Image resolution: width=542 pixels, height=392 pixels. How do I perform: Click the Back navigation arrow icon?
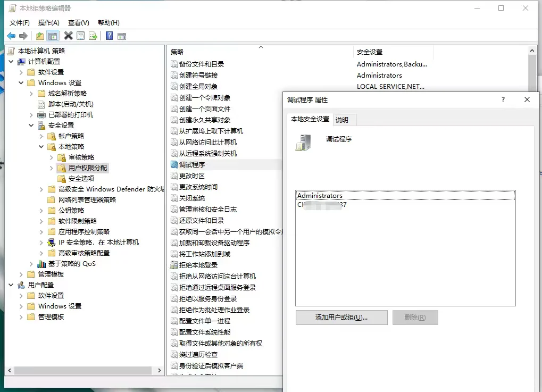(11, 36)
